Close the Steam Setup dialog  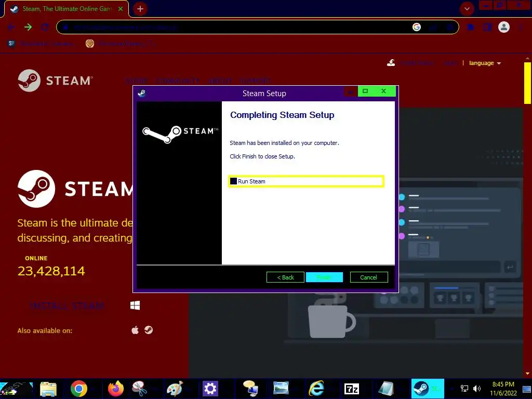pyautogui.click(x=384, y=91)
